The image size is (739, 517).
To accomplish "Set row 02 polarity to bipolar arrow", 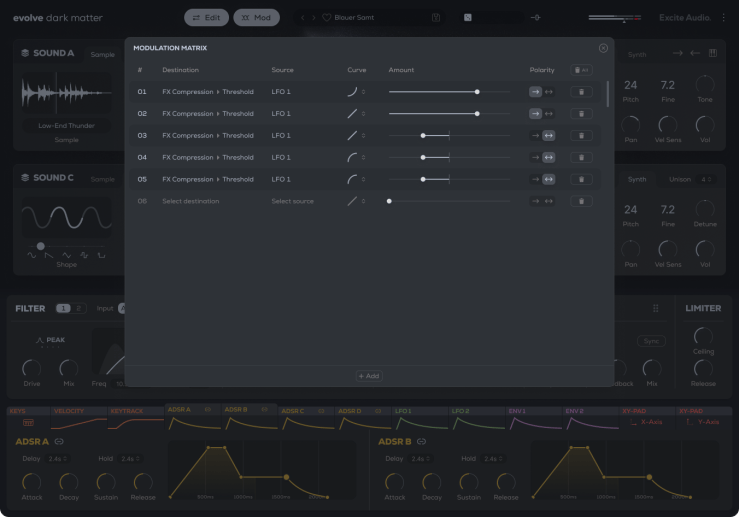I will pyautogui.click(x=549, y=114).
